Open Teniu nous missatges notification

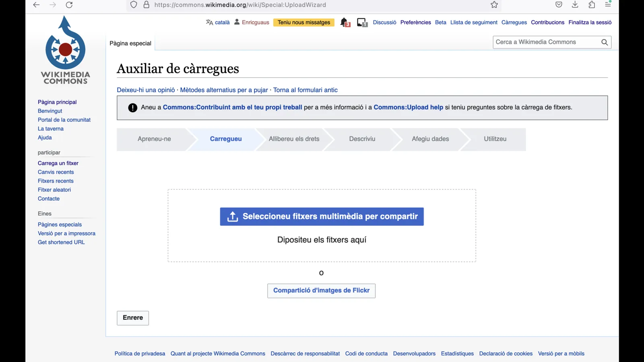click(304, 23)
